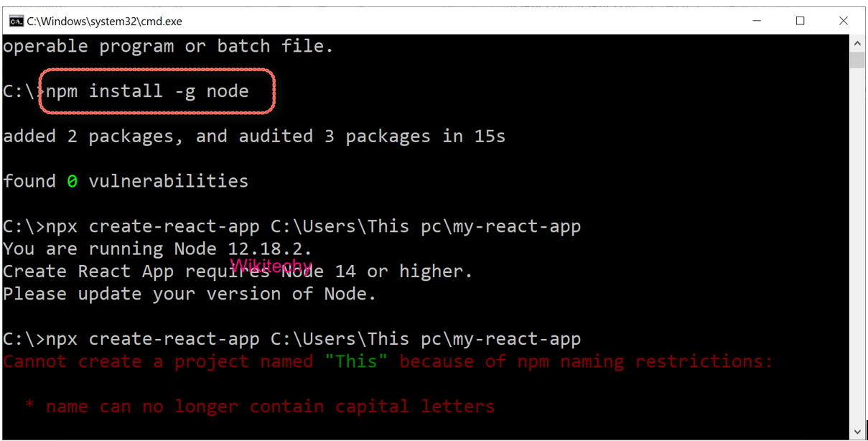Viewport: 868px width, 441px height.
Task: Click the green 0 vulnerabilities count
Action: (x=72, y=182)
